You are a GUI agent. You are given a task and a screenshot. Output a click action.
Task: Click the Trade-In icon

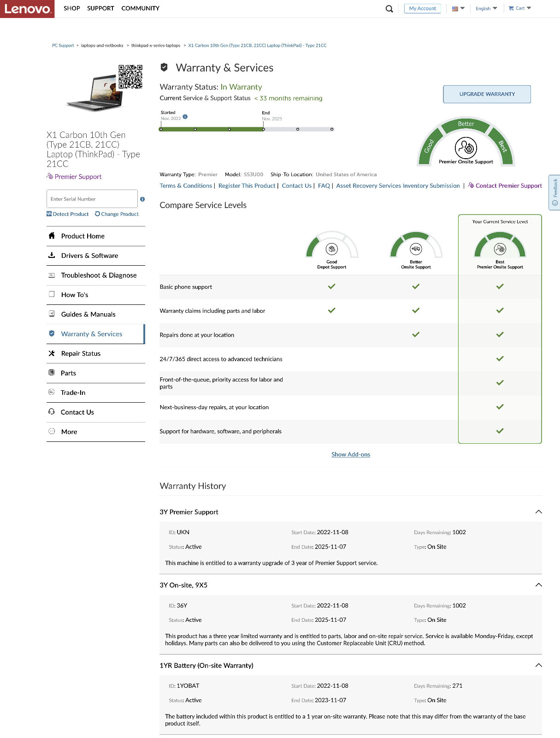(52, 392)
